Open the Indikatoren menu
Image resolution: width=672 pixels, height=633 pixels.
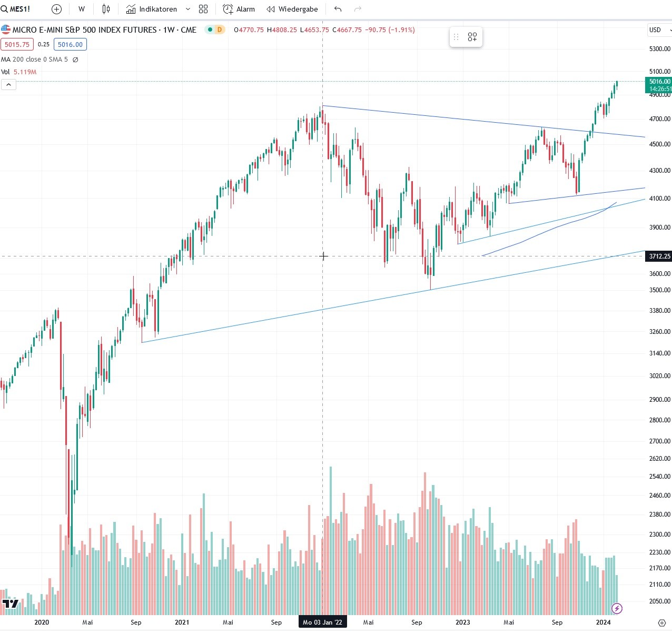pyautogui.click(x=152, y=9)
